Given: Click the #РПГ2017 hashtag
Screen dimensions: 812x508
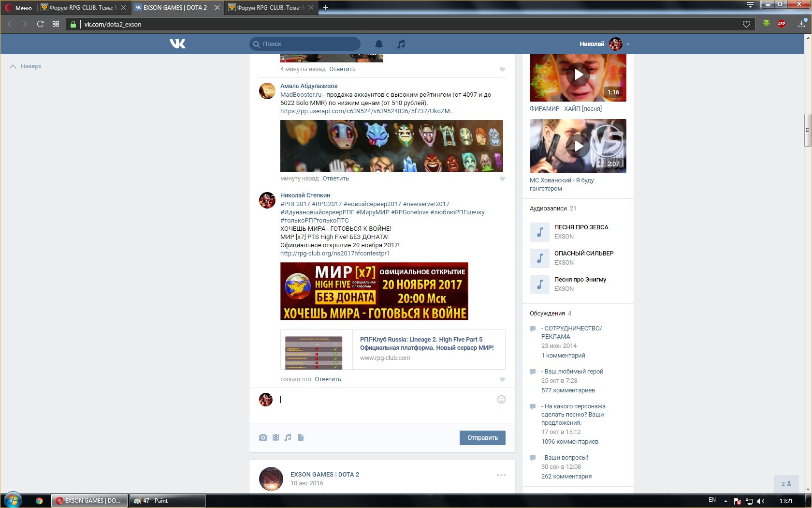Looking at the screenshot, I should tap(295, 204).
